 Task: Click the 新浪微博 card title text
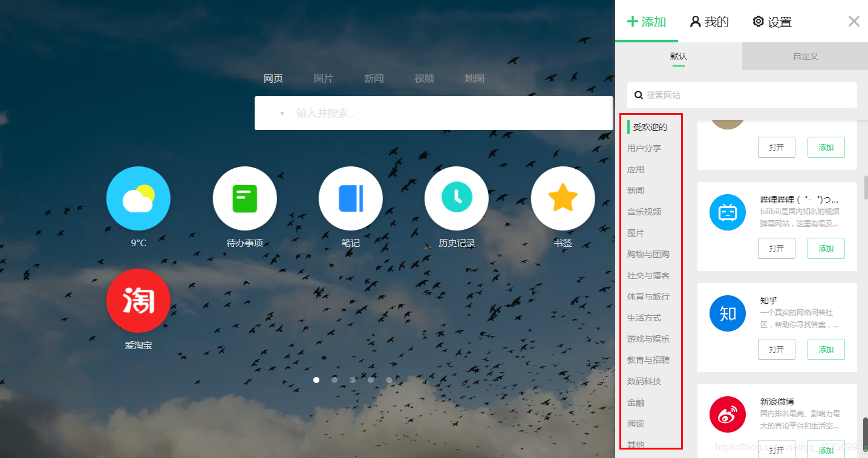[777, 402]
